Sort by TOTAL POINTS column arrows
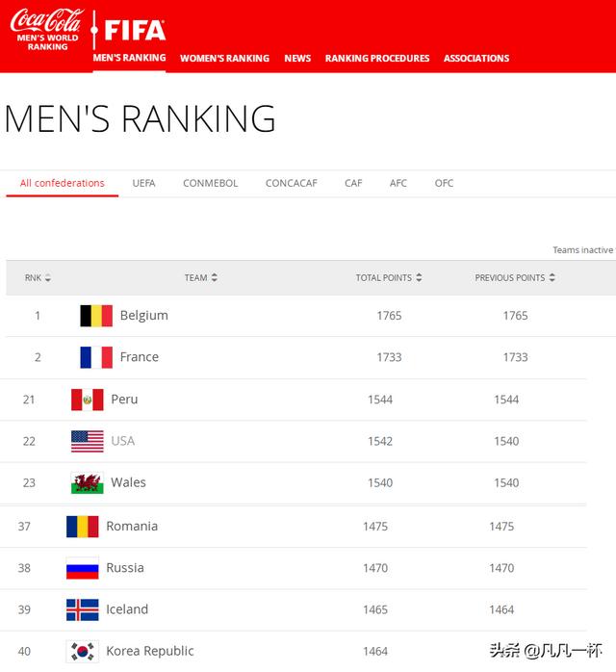Screen dimensions: 616x672 click(x=419, y=277)
